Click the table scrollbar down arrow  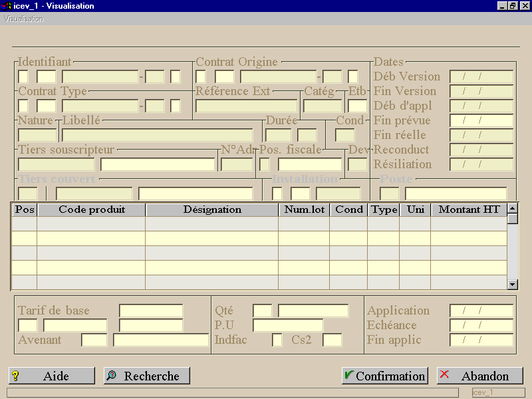pyautogui.click(x=513, y=285)
